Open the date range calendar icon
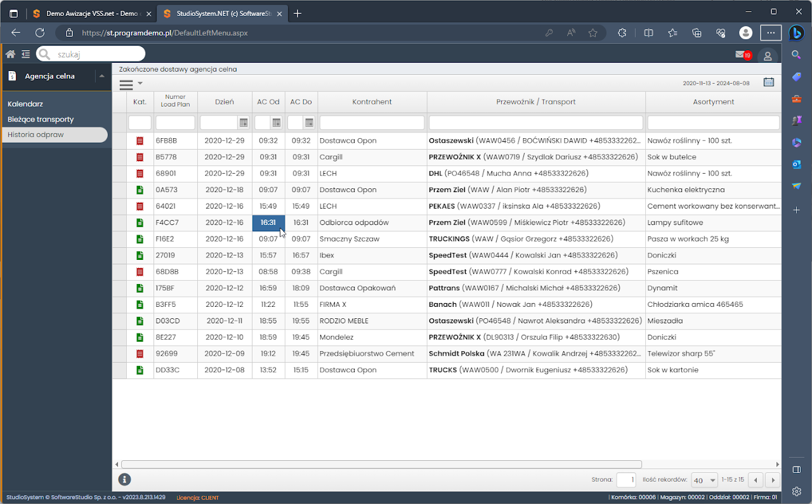Screen dimensions: 812x504 click(x=769, y=82)
